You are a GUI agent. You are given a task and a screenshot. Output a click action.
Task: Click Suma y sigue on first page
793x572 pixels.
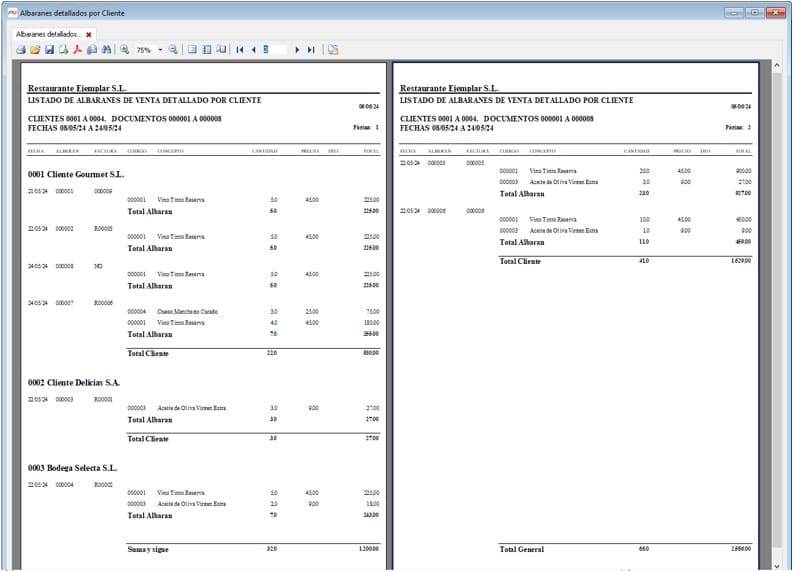[148, 549]
